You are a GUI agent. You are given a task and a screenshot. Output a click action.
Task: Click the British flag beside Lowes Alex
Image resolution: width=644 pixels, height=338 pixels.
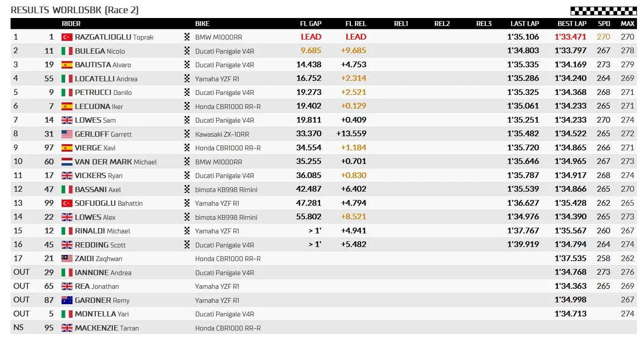coord(67,217)
